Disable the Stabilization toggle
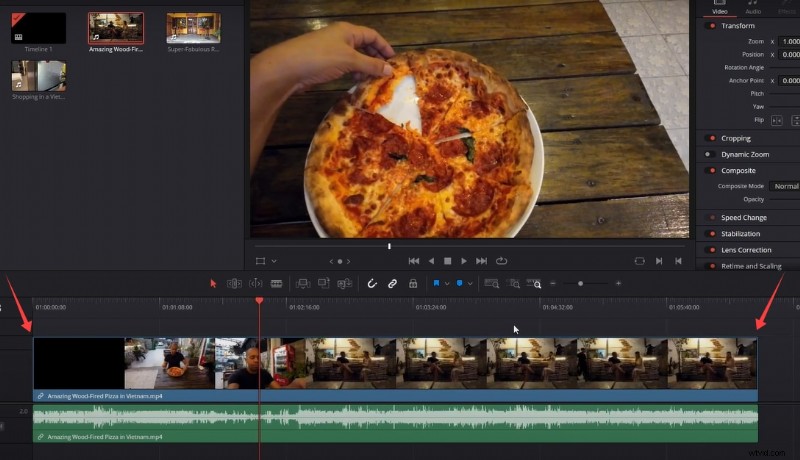 [710, 234]
